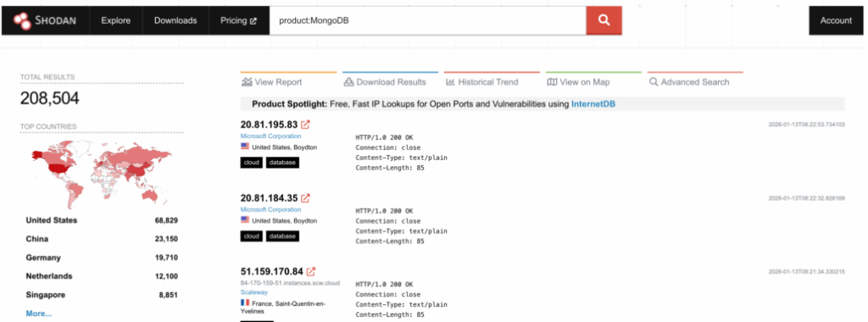Open the Downloads menu item
This screenshot has height=322, width=868.
(175, 20)
